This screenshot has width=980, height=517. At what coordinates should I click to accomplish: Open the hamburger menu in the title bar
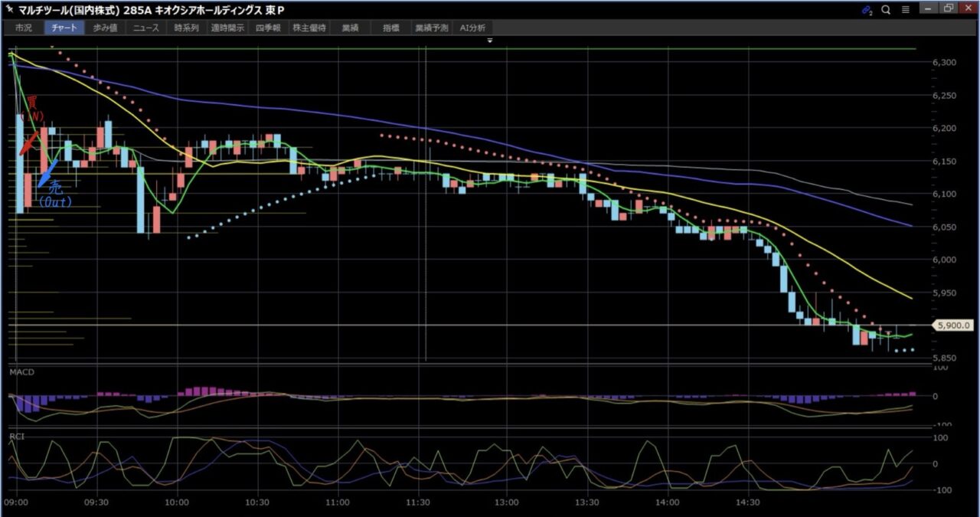(905, 10)
